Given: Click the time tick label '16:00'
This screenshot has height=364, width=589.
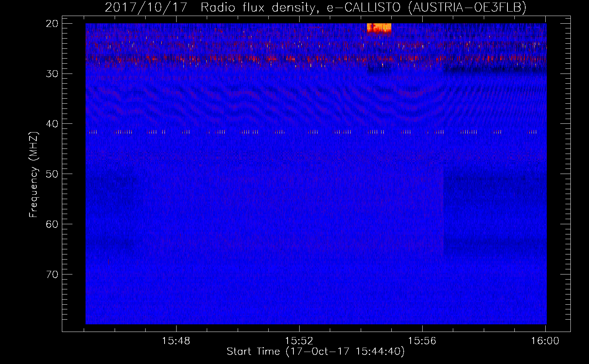Looking at the screenshot, I should coord(545,341).
